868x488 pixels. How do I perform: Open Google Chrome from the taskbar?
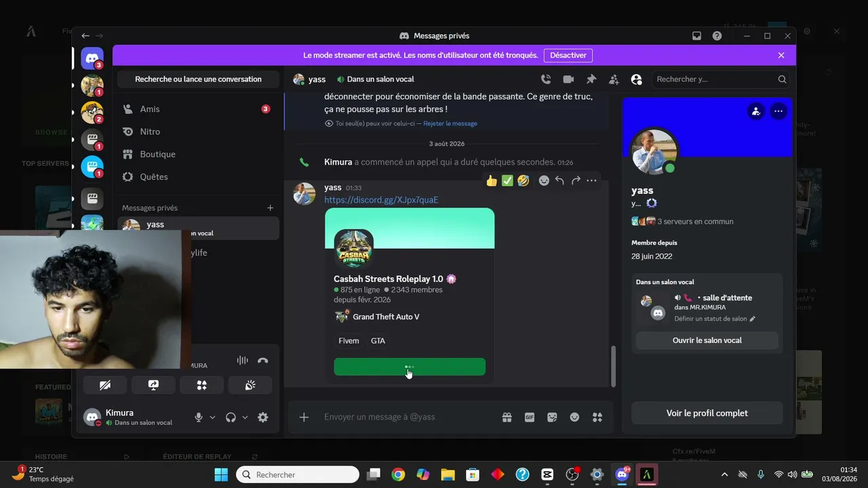(398, 474)
